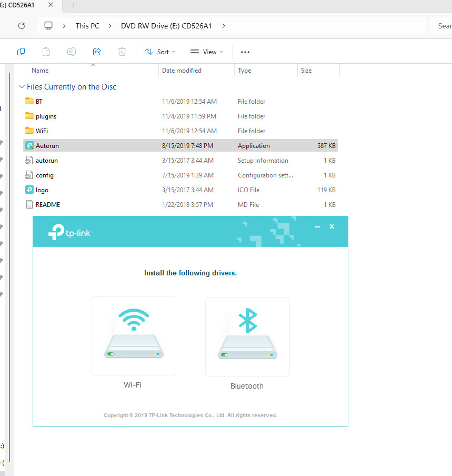This screenshot has height=476, width=452.
Task: Toggle sort order on the Name column
Action: [x=40, y=70]
